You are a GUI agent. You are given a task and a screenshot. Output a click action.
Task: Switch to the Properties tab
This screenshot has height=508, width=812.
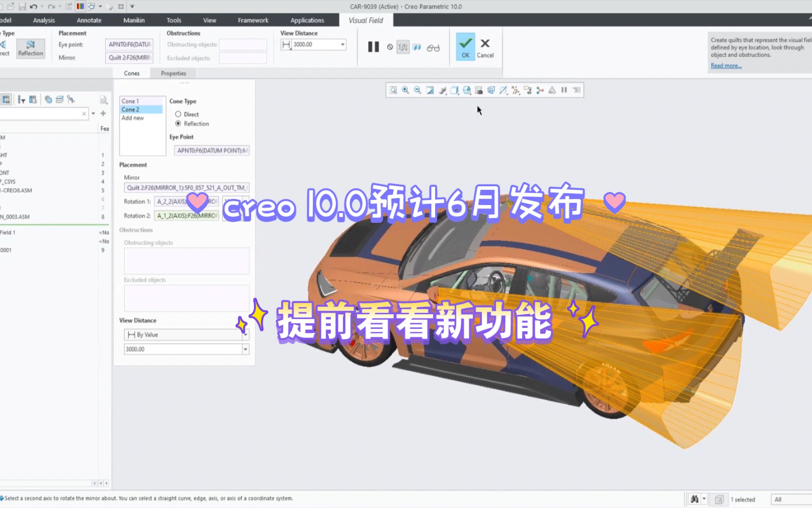(x=173, y=73)
